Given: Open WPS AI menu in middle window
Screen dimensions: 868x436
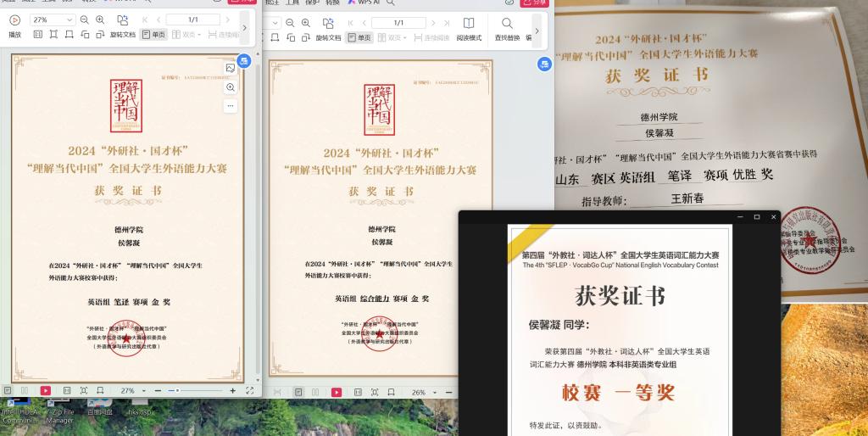Looking at the screenshot, I should (x=364, y=3).
